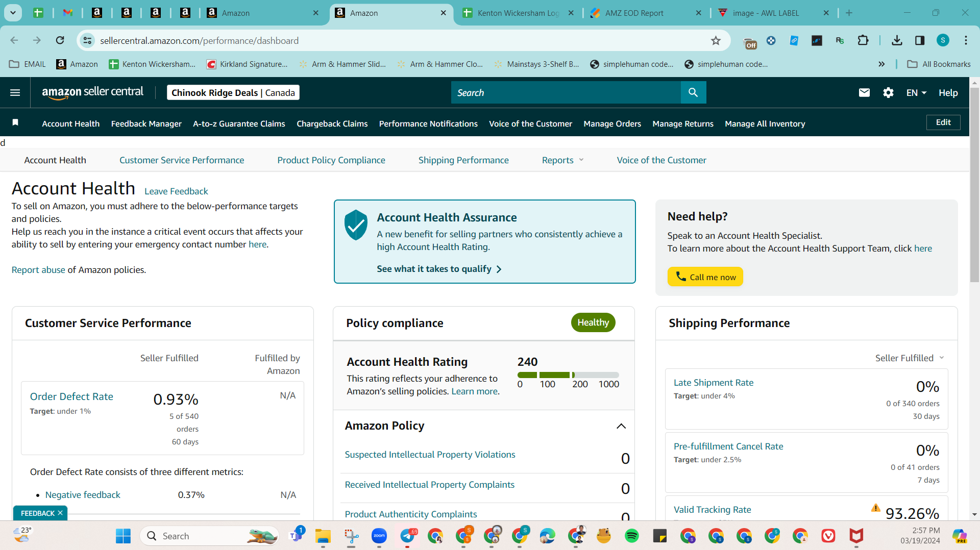Screen dimensions: 980x550
Task: Open the Negative feedback link
Action: tap(83, 494)
